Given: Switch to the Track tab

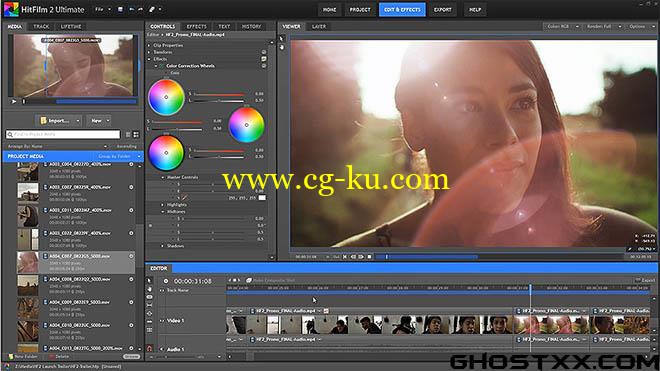Looking at the screenshot, I should click(x=41, y=27).
